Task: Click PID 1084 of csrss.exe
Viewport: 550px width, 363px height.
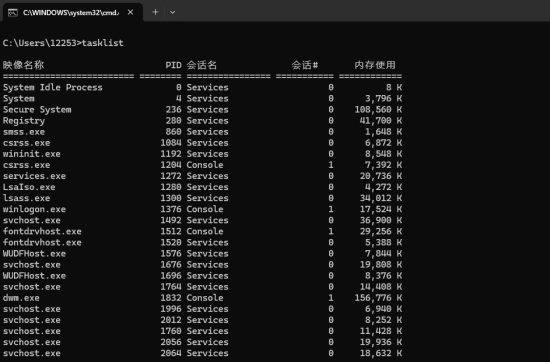Action: pyautogui.click(x=171, y=143)
